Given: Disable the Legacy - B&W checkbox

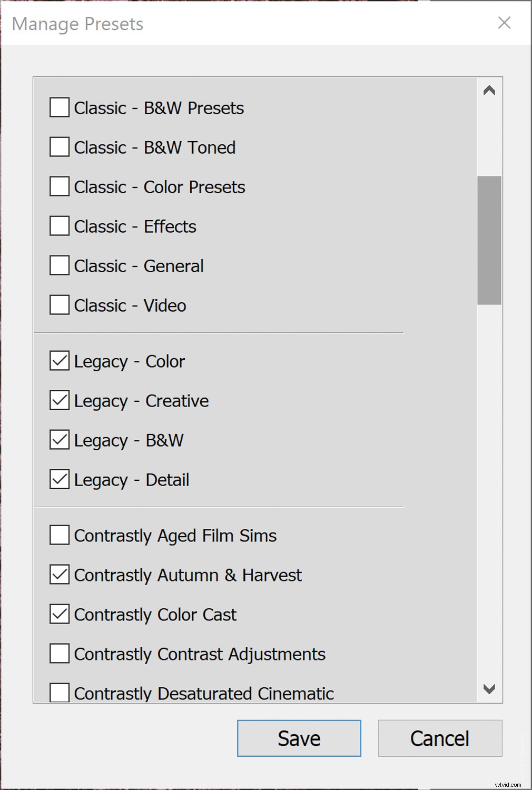Looking at the screenshot, I should tap(58, 440).
